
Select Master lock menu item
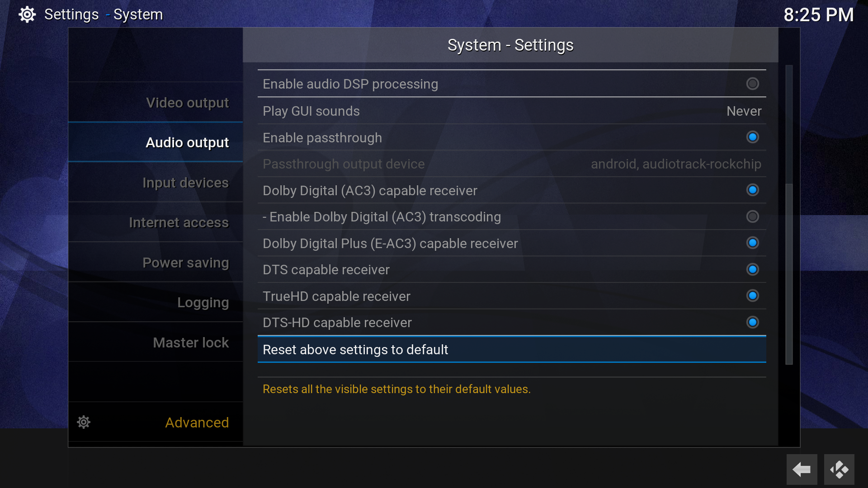(x=157, y=342)
